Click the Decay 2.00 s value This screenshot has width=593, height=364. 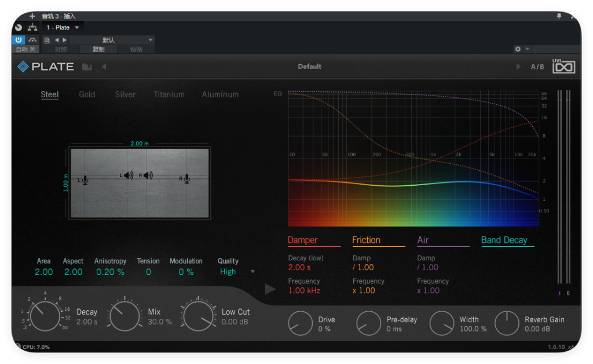click(87, 322)
